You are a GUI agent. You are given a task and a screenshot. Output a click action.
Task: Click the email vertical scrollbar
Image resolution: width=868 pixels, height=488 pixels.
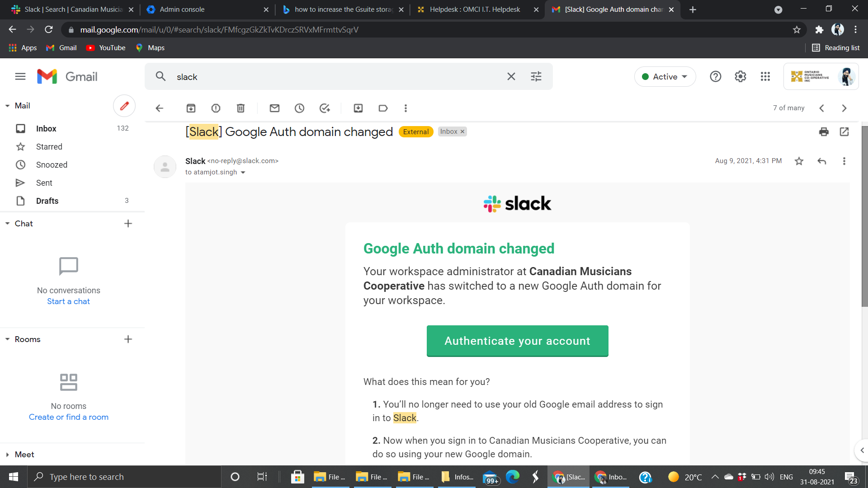[864, 217]
